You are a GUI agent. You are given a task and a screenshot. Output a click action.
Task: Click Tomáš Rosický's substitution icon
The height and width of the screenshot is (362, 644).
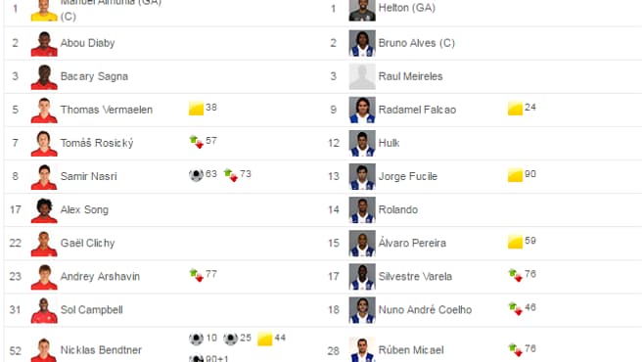[196, 142]
